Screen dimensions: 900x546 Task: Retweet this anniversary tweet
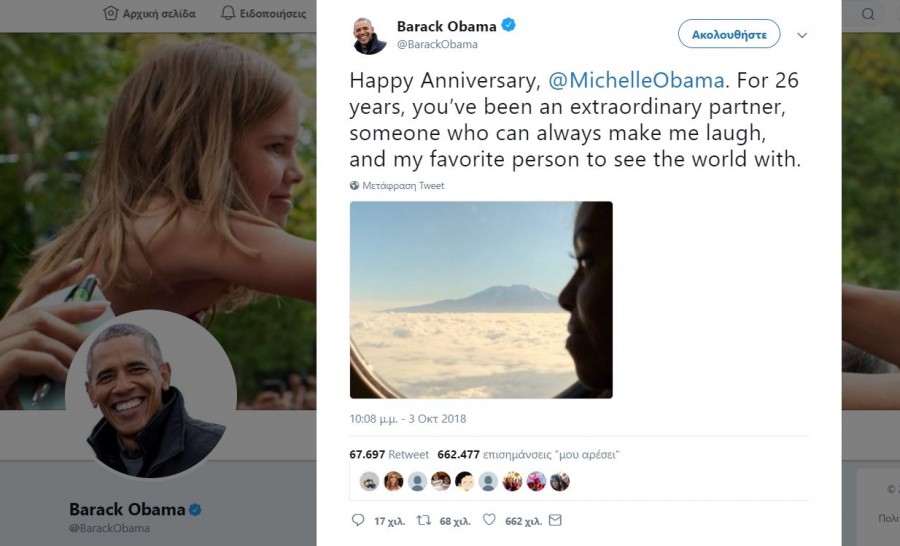[423, 520]
